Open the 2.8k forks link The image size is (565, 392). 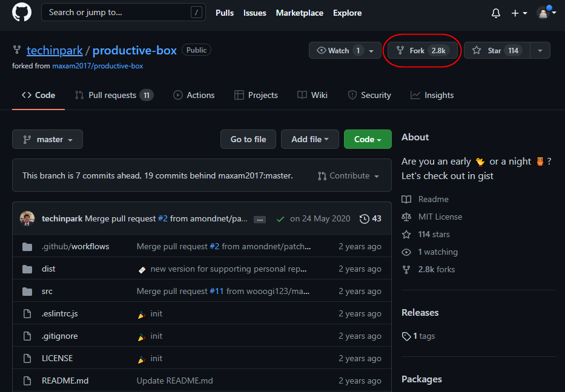point(437,269)
